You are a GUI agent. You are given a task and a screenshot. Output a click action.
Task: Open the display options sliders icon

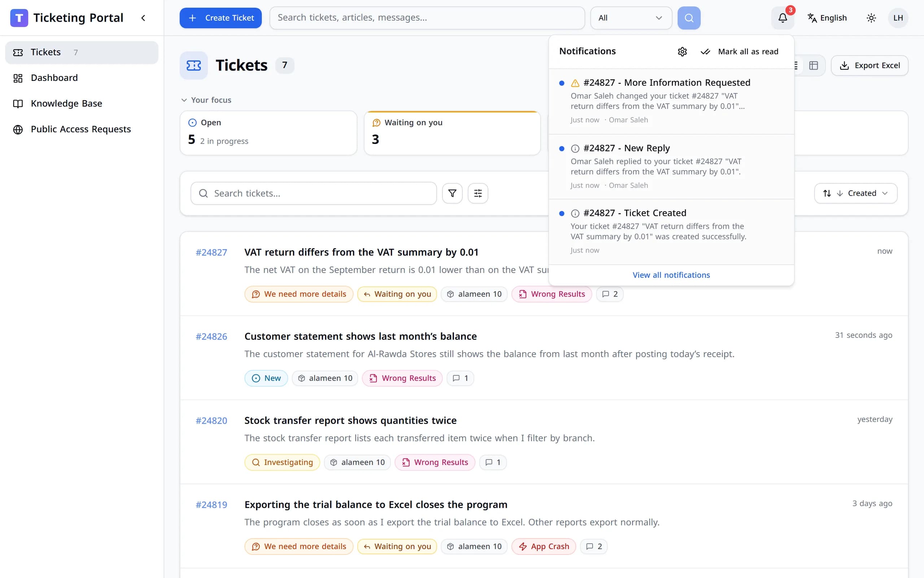coord(478,193)
